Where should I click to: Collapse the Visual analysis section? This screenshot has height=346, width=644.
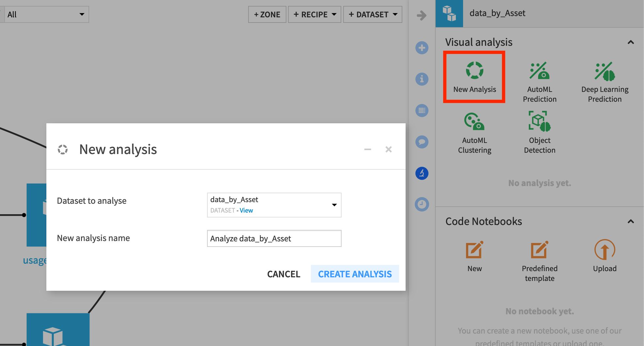click(631, 42)
